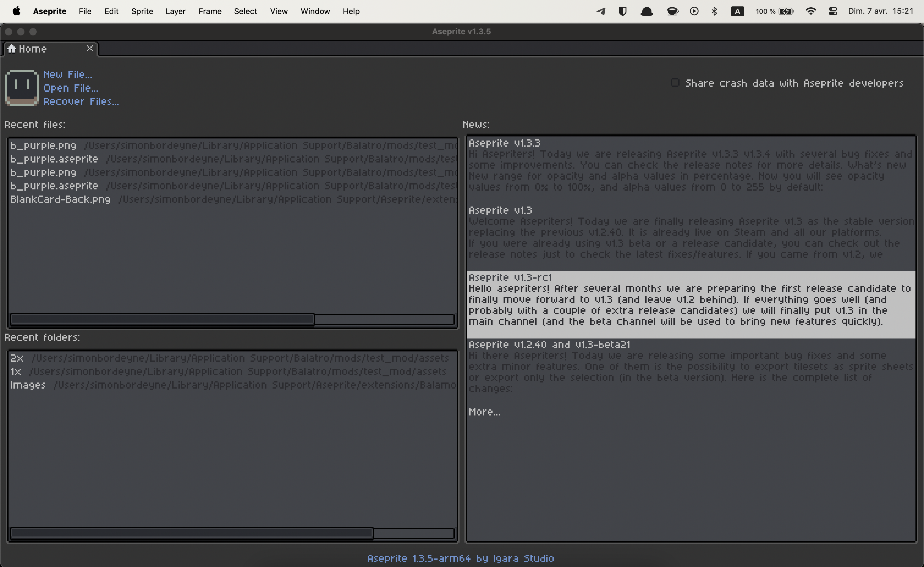Click the battery status icon
The image size is (924, 567).
pyautogui.click(x=787, y=11)
